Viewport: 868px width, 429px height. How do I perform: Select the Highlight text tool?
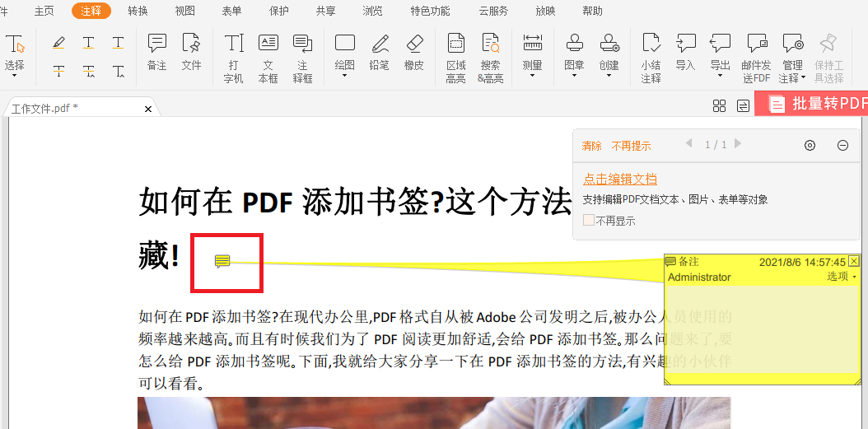(x=58, y=42)
